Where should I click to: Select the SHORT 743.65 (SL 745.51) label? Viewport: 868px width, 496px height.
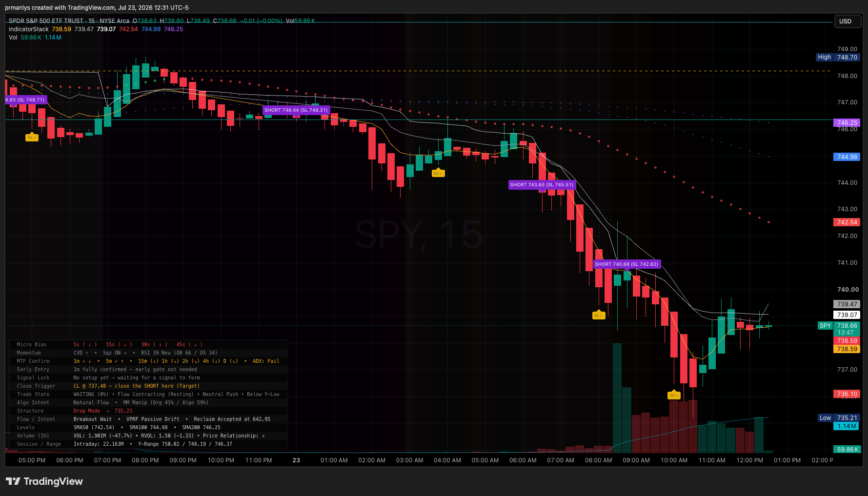(x=542, y=185)
